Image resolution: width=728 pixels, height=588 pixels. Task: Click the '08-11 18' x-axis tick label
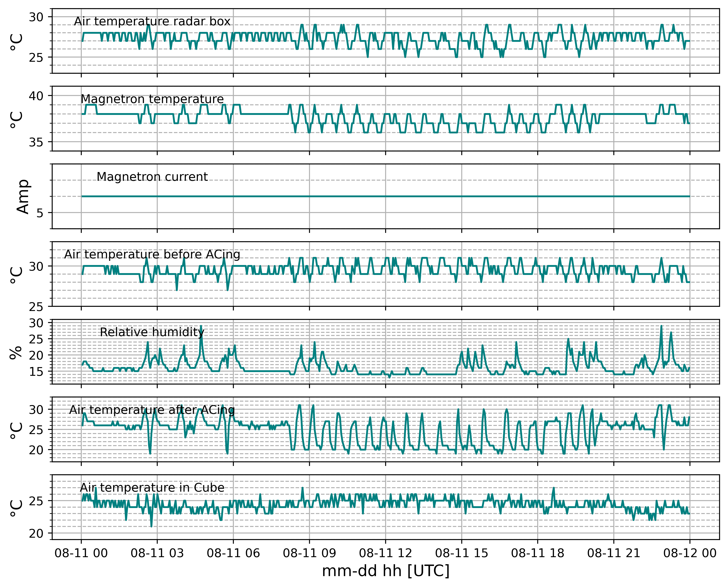(x=538, y=553)
